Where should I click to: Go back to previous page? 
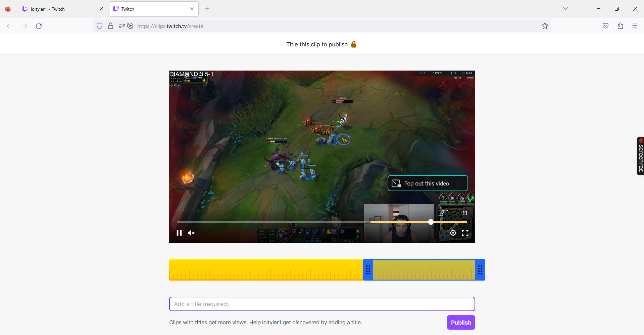click(x=10, y=26)
